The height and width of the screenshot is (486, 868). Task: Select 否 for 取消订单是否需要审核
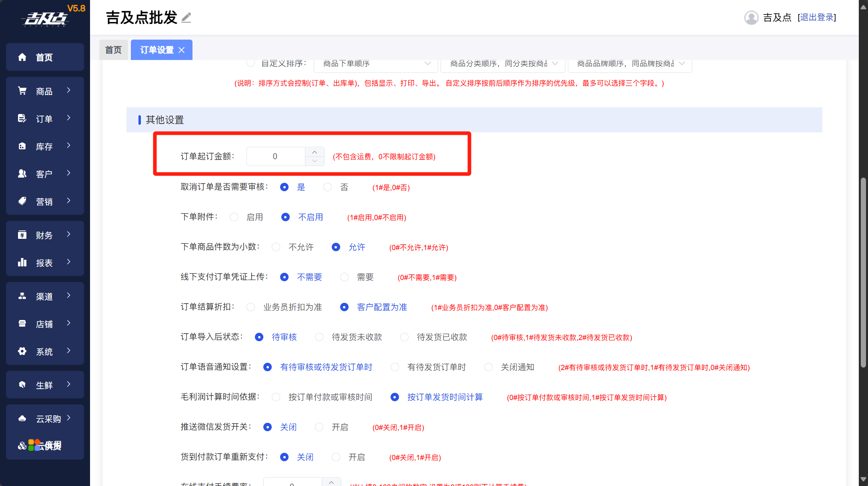pyautogui.click(x=328, y=187)
